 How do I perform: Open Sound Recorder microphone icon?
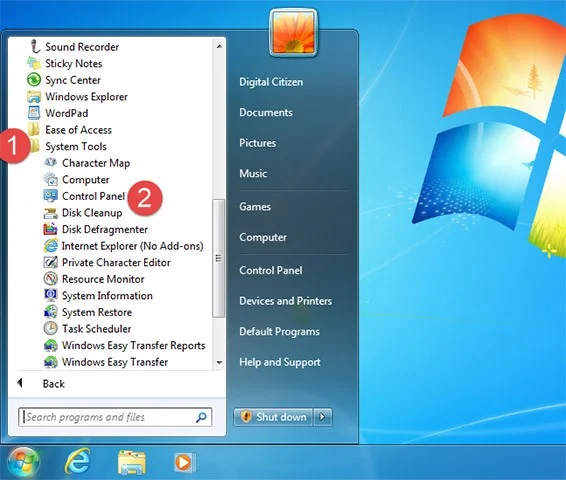[35, 47]
